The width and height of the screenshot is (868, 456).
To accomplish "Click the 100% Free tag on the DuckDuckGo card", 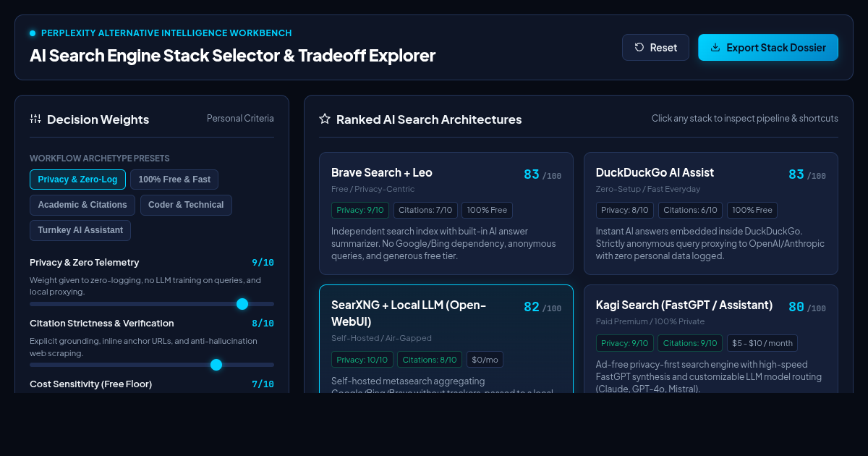I will coord(752,210).
